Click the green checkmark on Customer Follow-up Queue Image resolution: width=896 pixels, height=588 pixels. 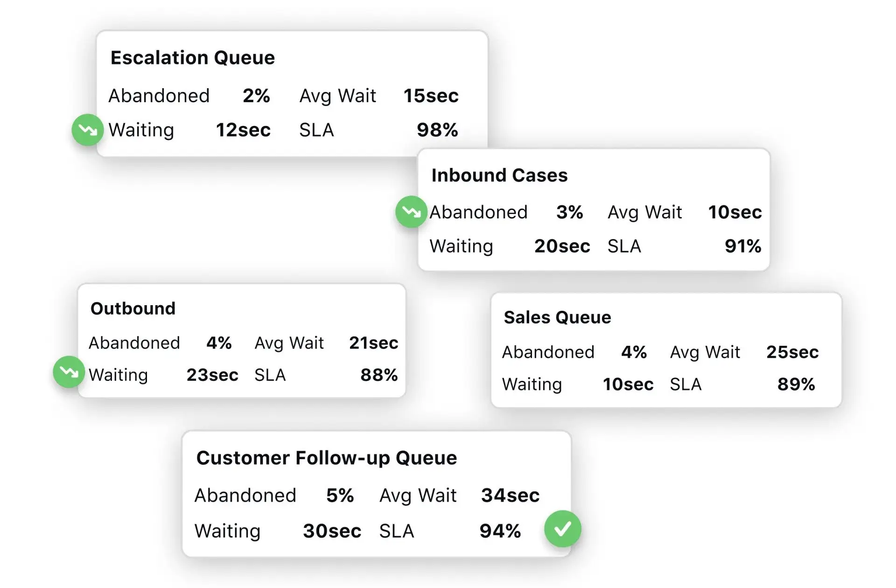click(x=562, y=529)
